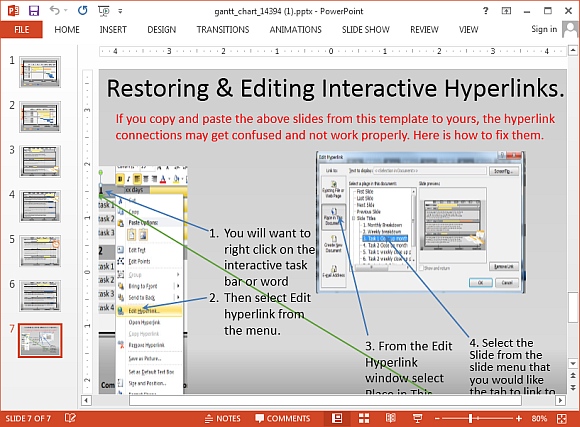This screenshot has width=580, height=427.
Task: Select slide 5 thumbnail
Action: tap(40, 251)
